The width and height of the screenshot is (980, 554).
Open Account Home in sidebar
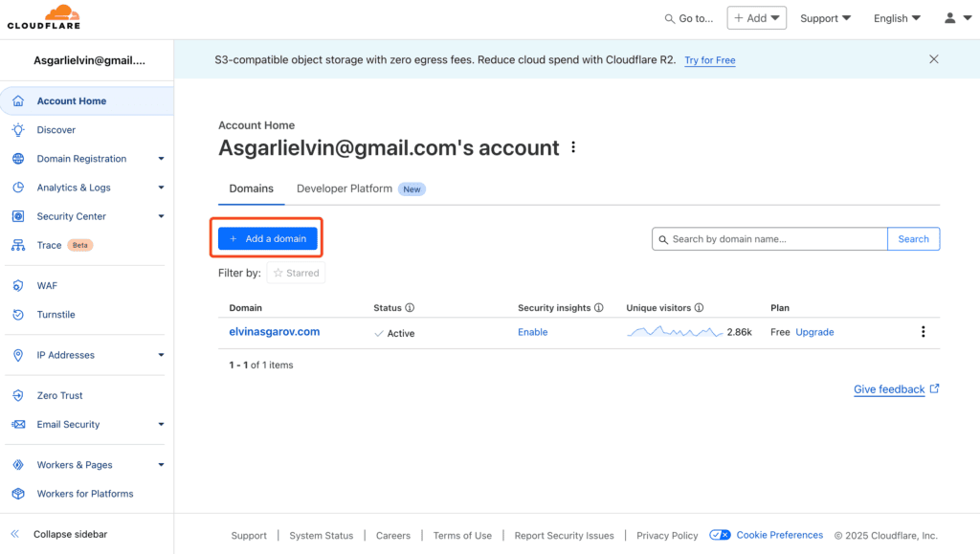click(87, 100)
